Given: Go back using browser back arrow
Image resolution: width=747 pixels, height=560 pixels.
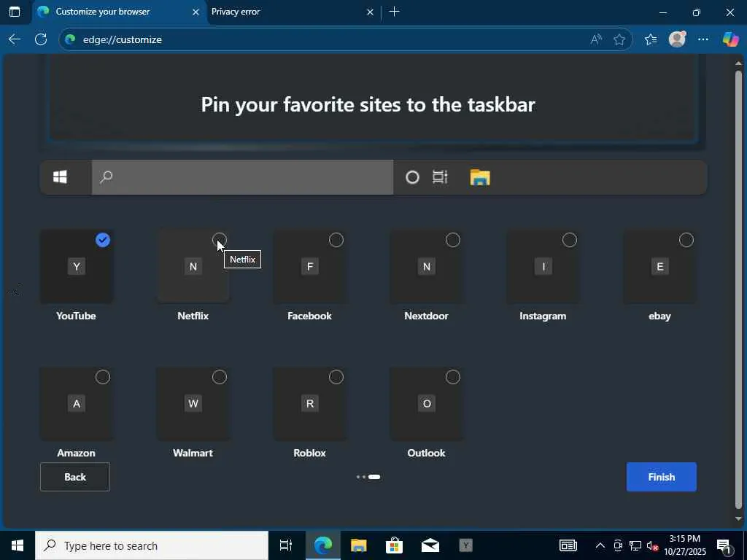Looking at the screenshot, I should [x=15, y=39].
